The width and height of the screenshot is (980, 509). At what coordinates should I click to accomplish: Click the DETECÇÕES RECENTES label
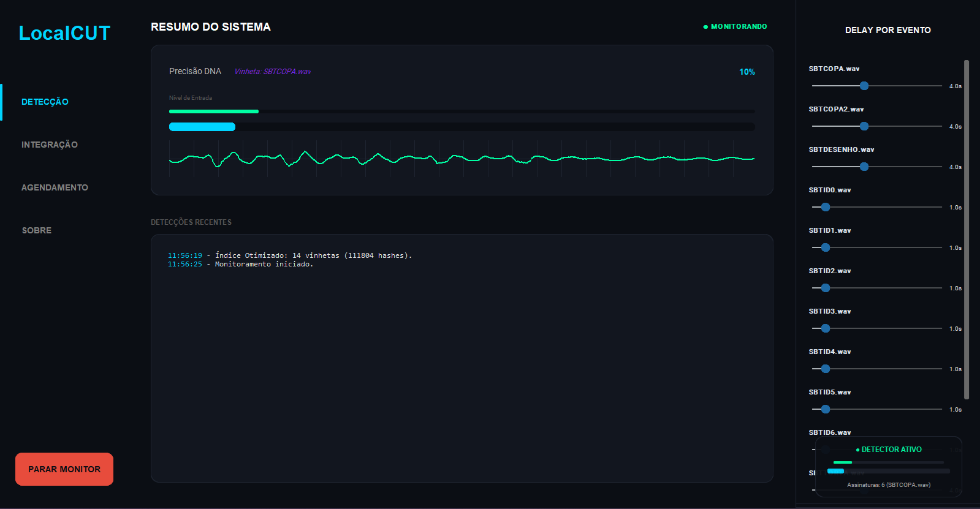191,222
